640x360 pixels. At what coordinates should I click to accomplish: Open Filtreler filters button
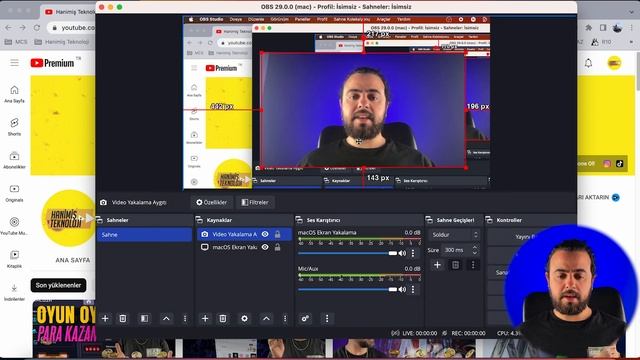[x=255, y=202]
